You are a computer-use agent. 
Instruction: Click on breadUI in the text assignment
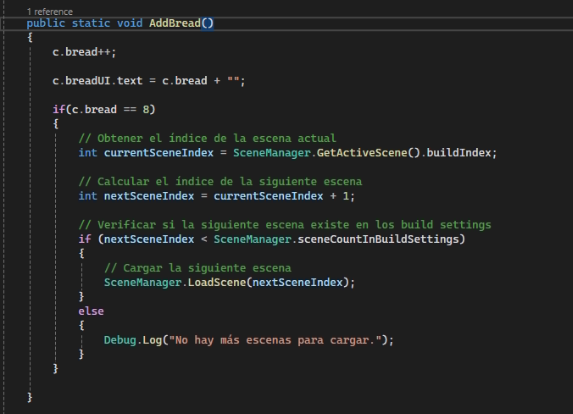pos(88,80)
